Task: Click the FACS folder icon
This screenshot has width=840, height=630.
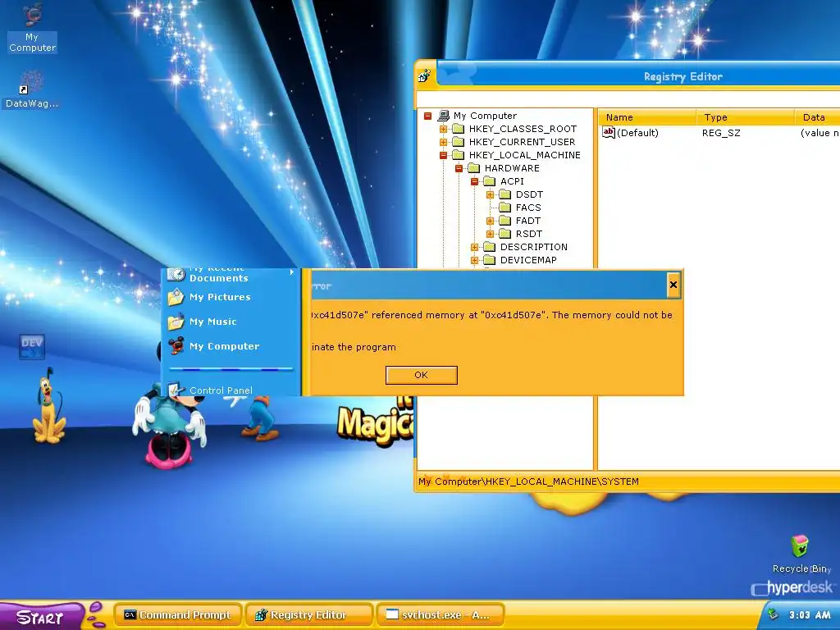Action: click(504, 208)
